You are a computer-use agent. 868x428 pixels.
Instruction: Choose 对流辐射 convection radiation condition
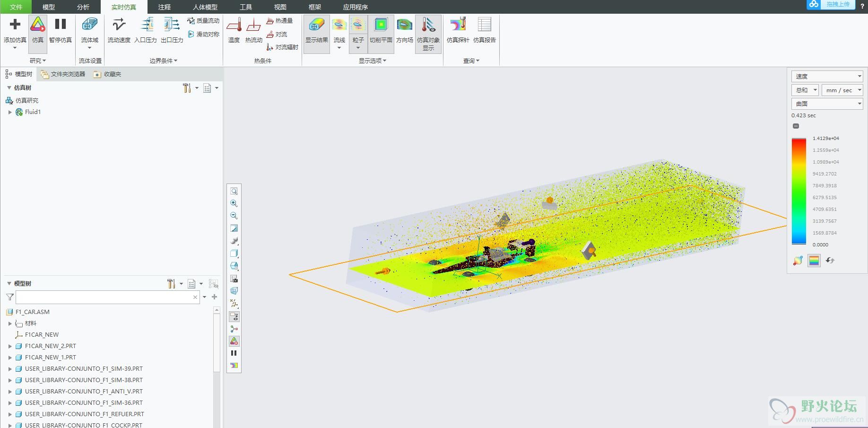click(282, 47)
